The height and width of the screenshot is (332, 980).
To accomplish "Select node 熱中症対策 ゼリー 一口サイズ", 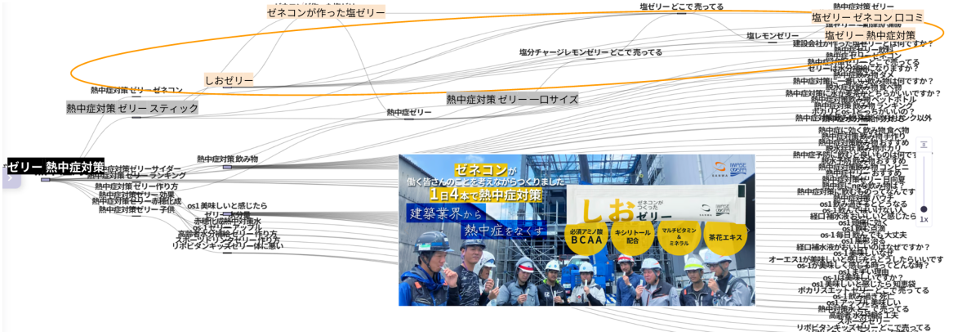I will coord(512,99).
